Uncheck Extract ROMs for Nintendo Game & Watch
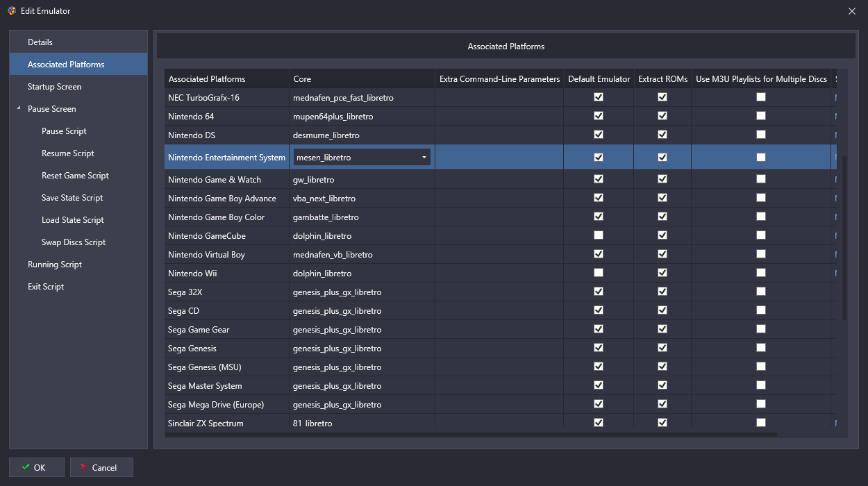Viewport: 868px width, 486px height. (x=662, y=179)
